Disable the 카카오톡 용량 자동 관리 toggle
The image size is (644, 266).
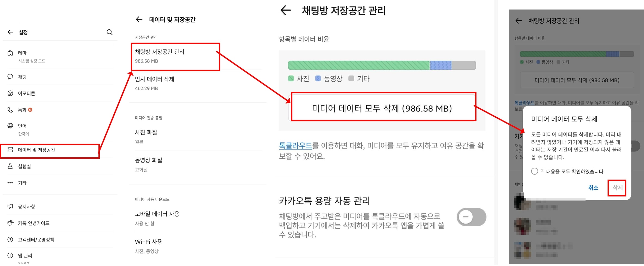point(471,217)
